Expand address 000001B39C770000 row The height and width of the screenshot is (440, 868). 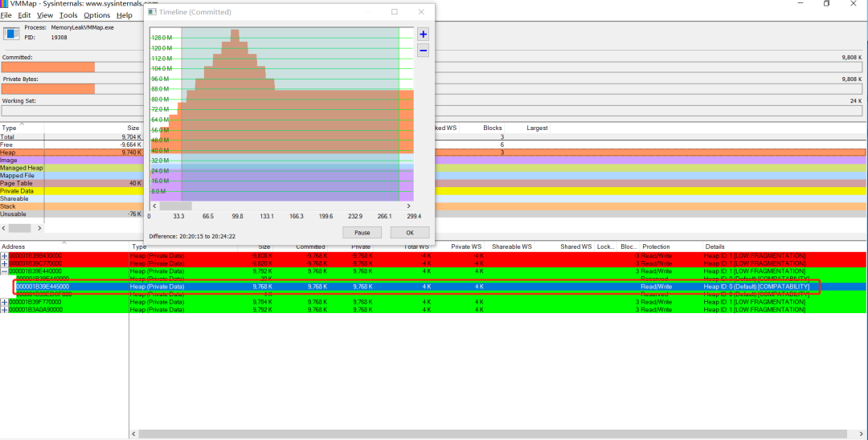[x=5, y=263]
